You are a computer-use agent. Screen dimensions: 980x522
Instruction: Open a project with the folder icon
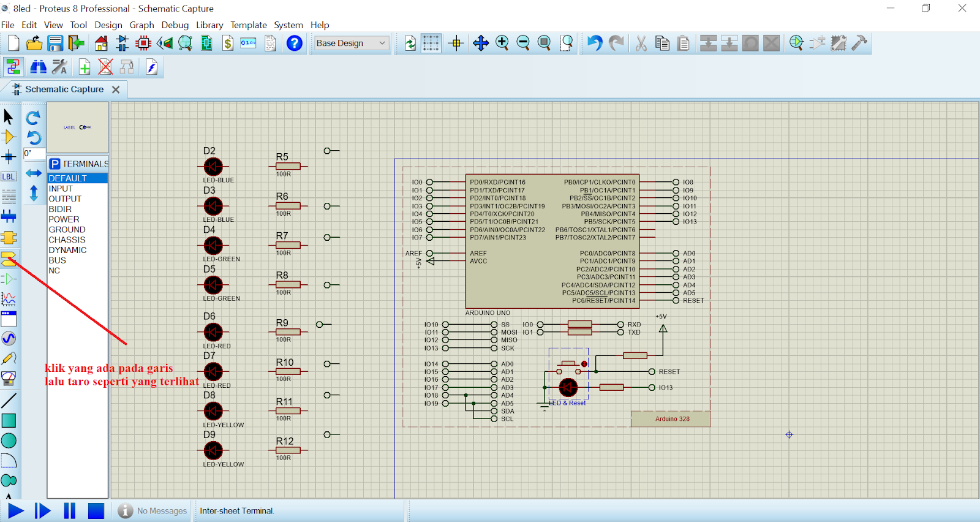(x=34, y=43)
